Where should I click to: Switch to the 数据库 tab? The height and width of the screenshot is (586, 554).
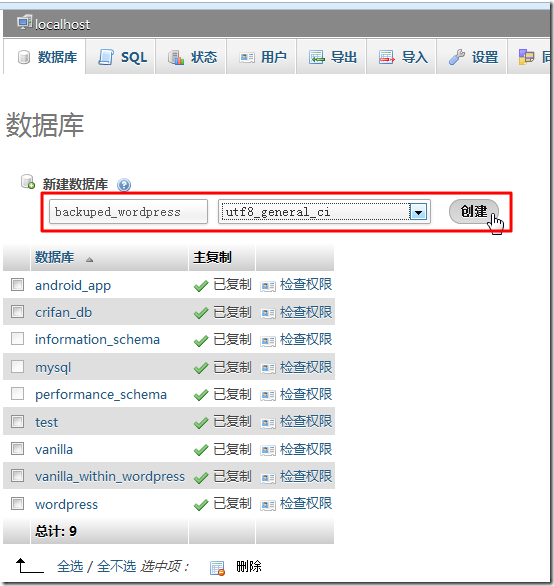tap(44, 57)
